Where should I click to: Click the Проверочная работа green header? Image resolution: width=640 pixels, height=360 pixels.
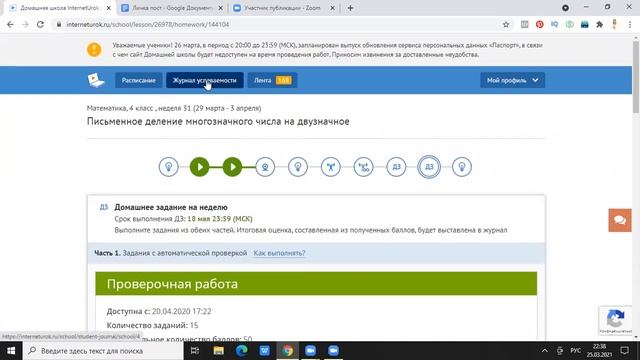[316, 283]
